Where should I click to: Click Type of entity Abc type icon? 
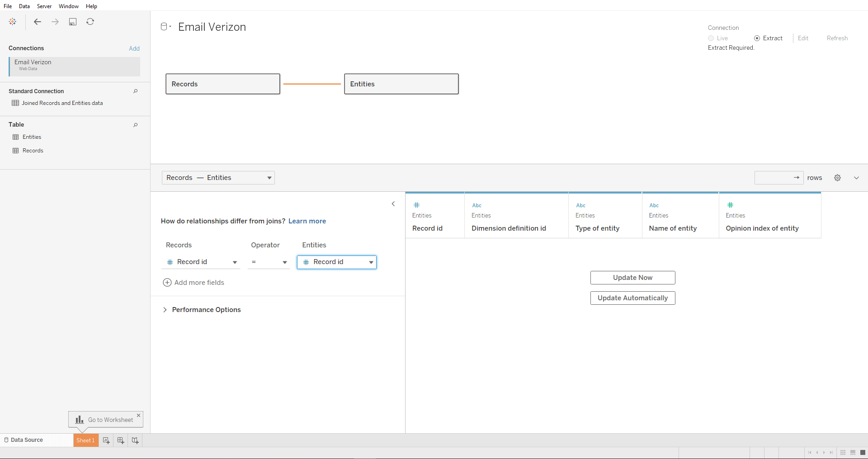(581, 205)
